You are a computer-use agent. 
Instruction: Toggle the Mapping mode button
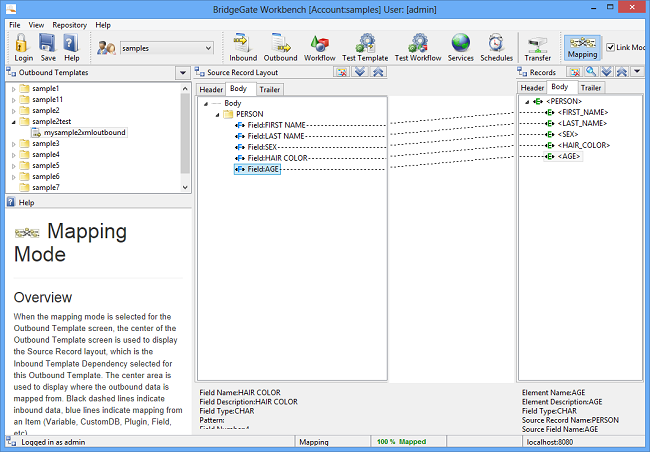click(x=582, y=47)
